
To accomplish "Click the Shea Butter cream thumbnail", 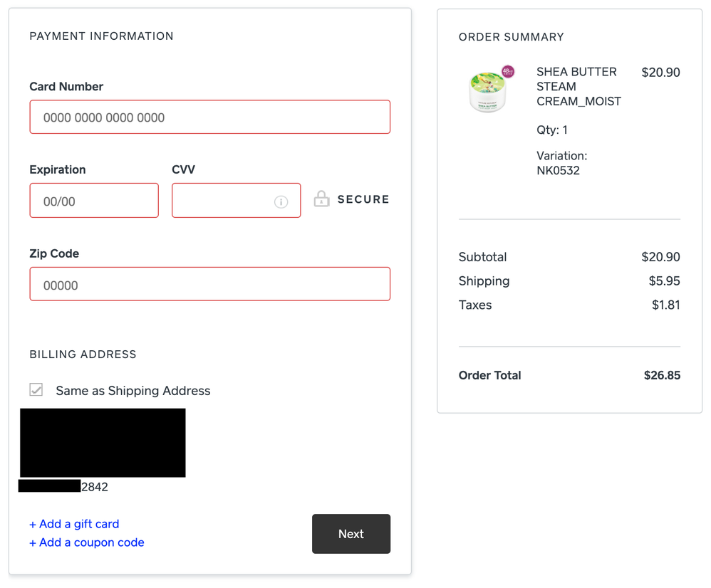I will [488, 91].
